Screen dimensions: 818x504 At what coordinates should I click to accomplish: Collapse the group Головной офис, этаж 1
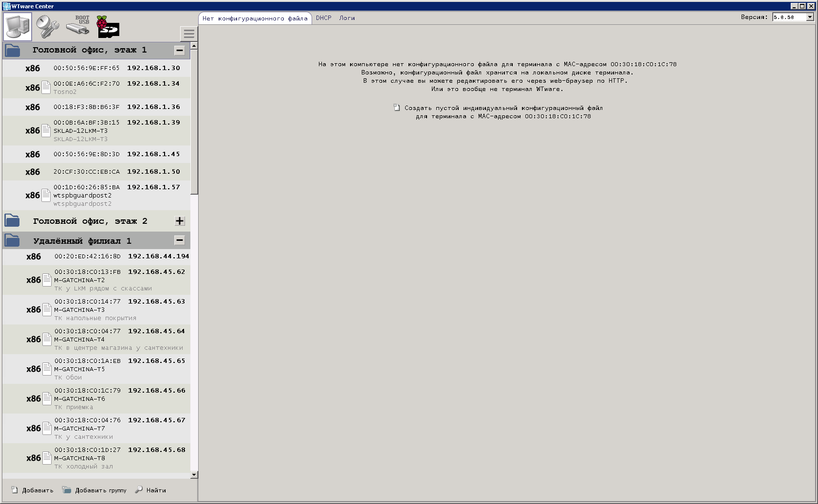point(180,50)
